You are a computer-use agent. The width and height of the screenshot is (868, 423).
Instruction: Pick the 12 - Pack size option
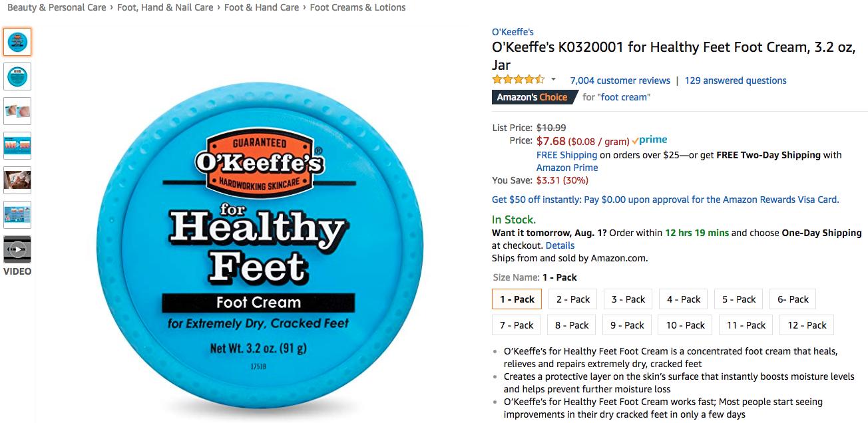pos(807,325)
